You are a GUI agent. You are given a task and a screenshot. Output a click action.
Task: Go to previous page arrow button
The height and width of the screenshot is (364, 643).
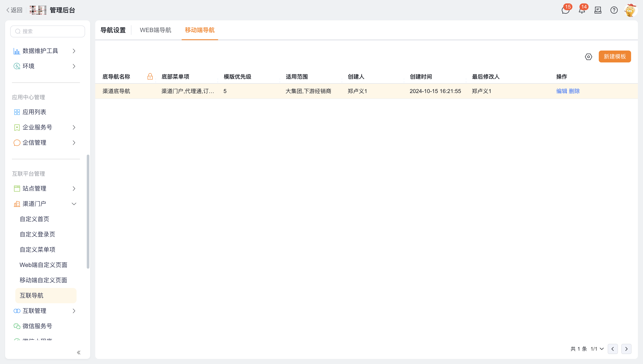pos(613,349)
